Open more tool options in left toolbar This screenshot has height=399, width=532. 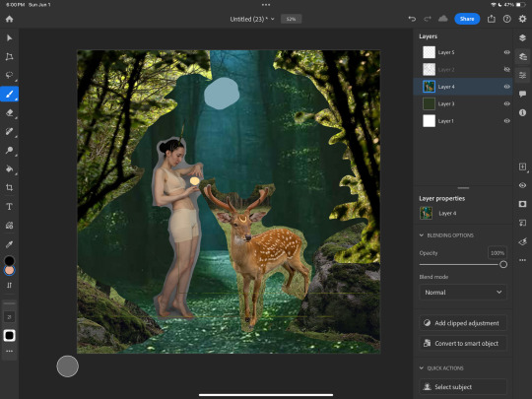pyautogui.click(x=10, y=351)
